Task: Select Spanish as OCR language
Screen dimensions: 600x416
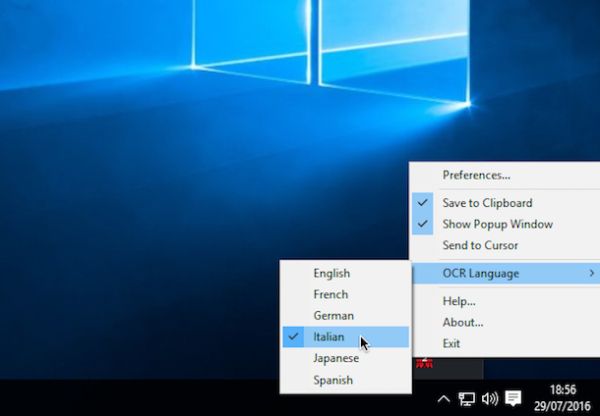Action: pyautogui.click(x=346, y=380)
